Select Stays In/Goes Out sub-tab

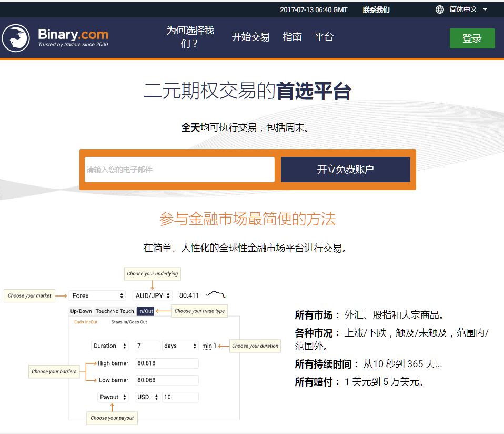coord(129,322)
